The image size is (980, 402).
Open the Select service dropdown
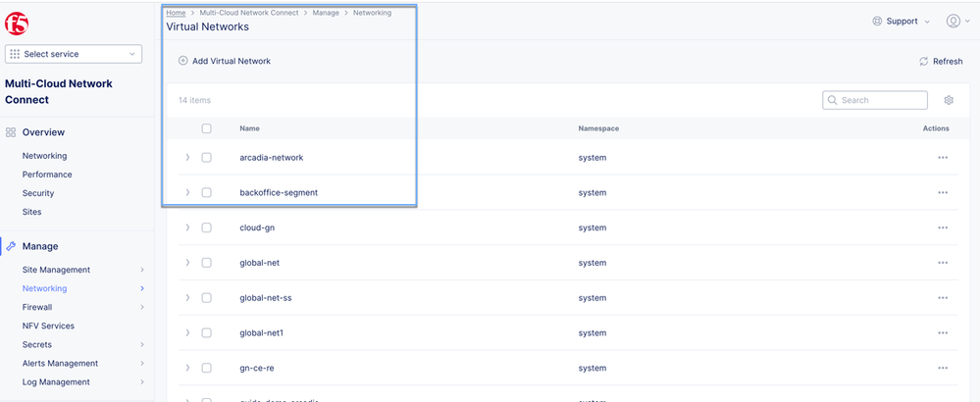click(x=74, y=54)
